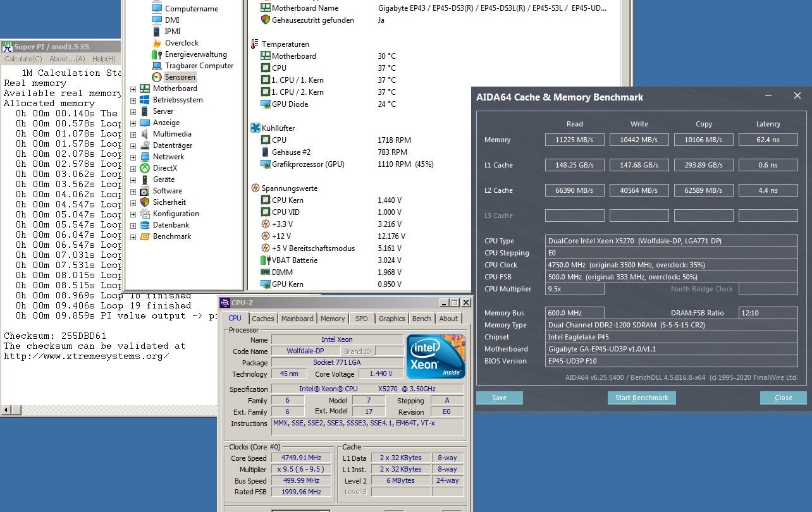This screenshot has height=512, width=812.
Task: Click the Core Speed value 4749.91 MHz
Action: point(302,458)
